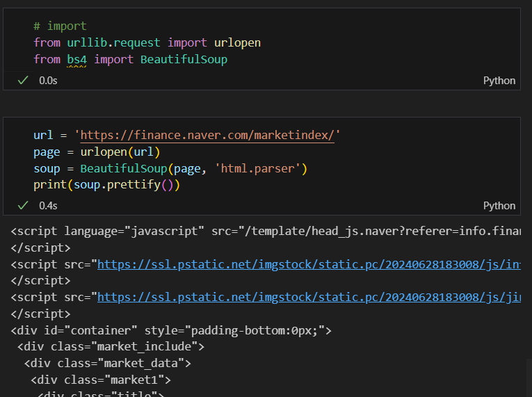Click the green success checkmark beside 0.4s
The height and width of the screenshot is (397, 532).
tap(23, 205)
